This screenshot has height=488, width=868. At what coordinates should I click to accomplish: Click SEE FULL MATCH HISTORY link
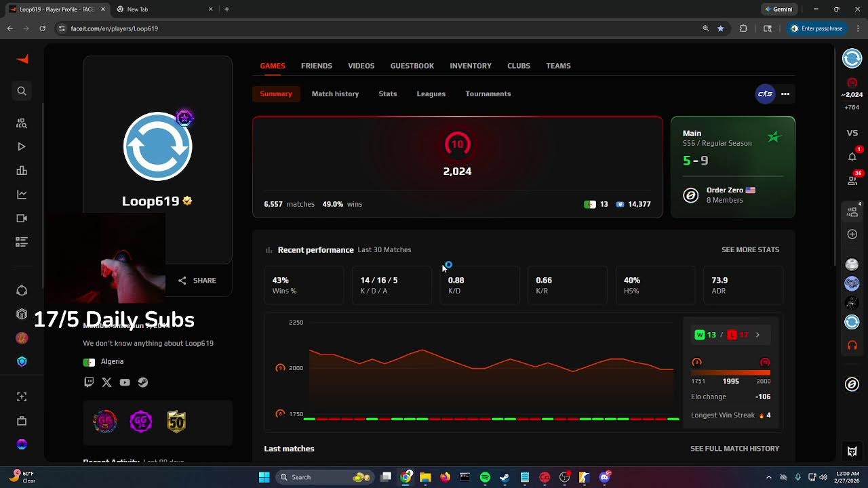(x=734, y=449)
